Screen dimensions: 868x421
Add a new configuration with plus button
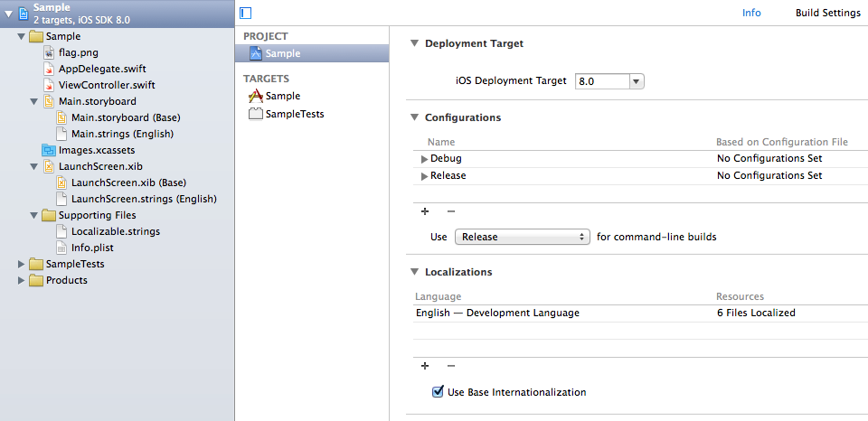(x=425, y=211)
